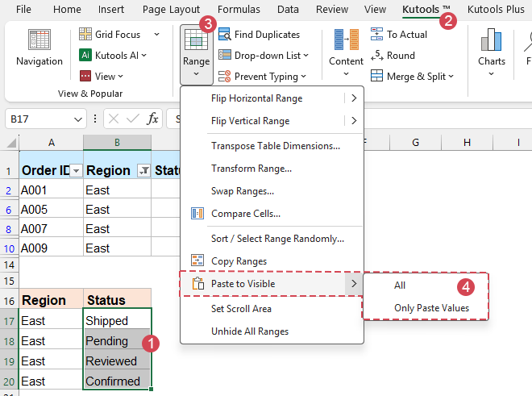Open the View tools icon
This screenshot has width=532, height=396.
point(85,76)
